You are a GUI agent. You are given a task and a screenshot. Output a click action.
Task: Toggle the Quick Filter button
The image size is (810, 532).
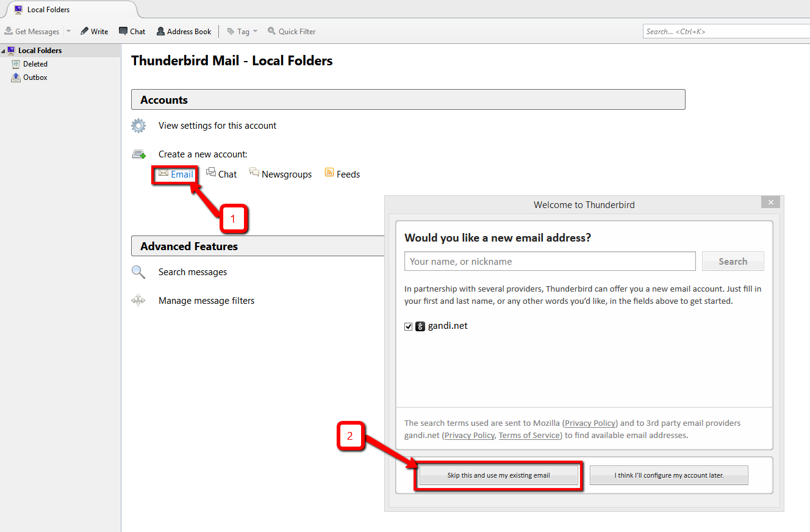[x=292, y=31]
